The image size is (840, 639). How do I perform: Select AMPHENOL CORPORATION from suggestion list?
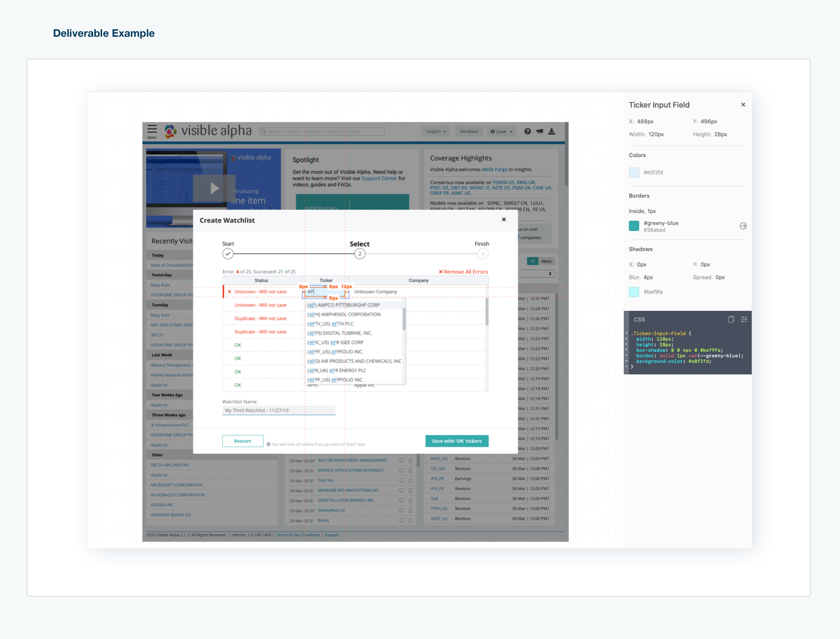344,315
